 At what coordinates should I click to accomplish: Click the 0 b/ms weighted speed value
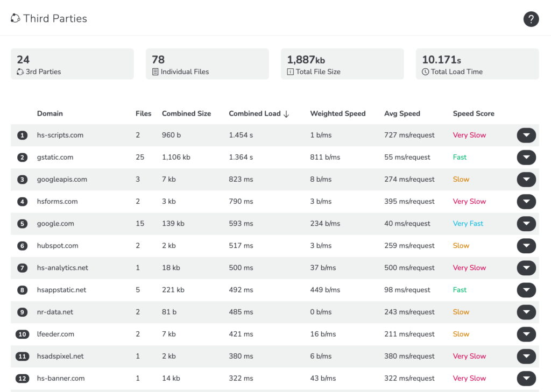point(321,312)
